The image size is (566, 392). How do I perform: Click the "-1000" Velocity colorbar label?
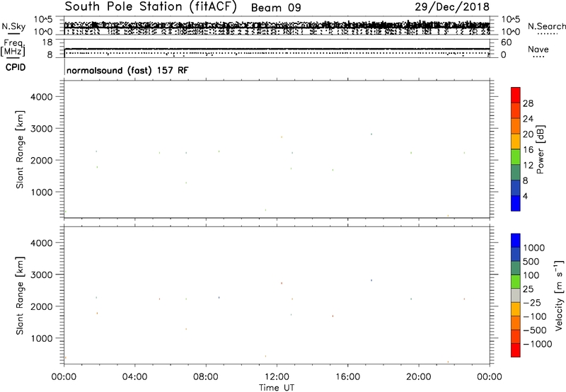[537, 344]
